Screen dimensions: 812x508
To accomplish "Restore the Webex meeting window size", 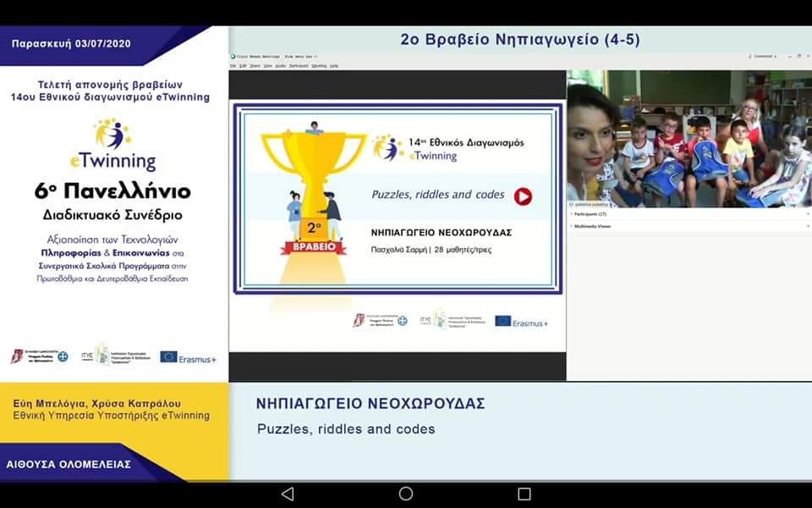I will [798, 56].
